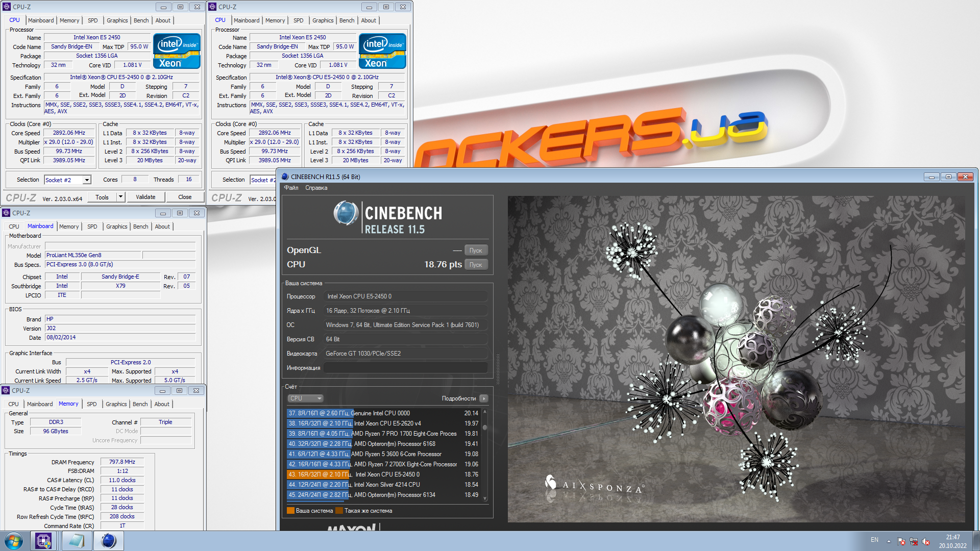Image resolution: width=980 pixels, height=551 pixels.
Task: Click the EN language indicator
Action: (x=874, y=540)
